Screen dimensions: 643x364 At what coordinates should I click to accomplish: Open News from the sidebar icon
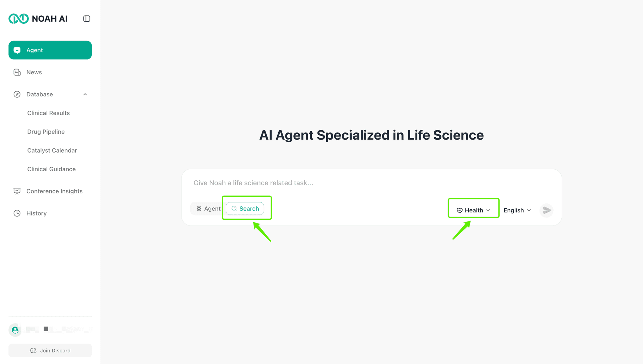[17, 72]
